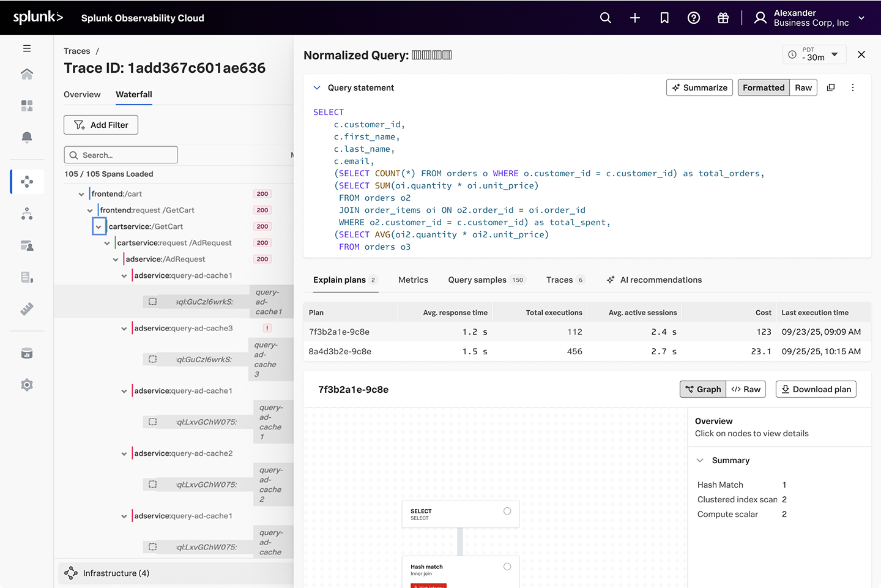This screenshot has height=588, width=881.
Task: Select plan row 8a4d3b2e-9c8e
Action: (x=340, y=351)
